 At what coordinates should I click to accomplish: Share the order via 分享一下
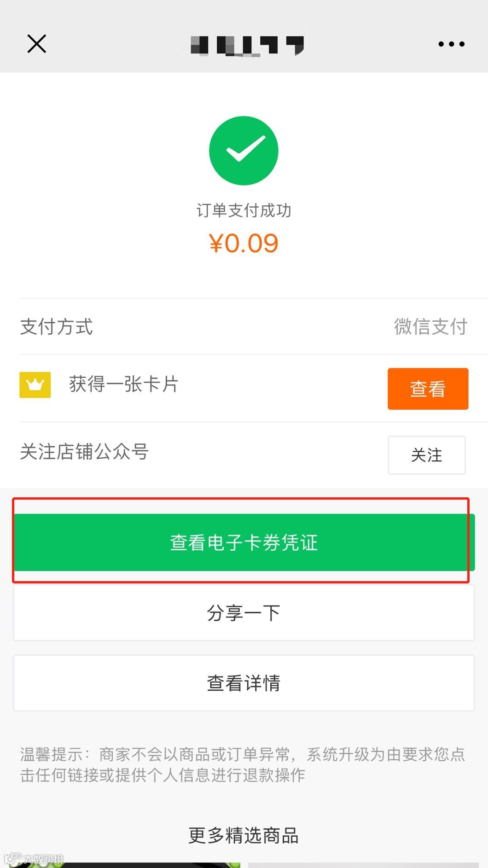click(x=244, y=613)
